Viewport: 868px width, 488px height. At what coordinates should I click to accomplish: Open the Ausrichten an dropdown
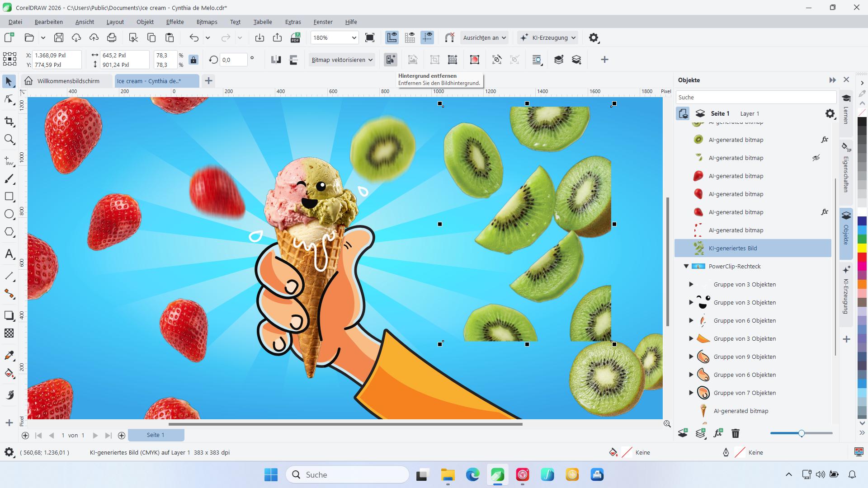484,38
